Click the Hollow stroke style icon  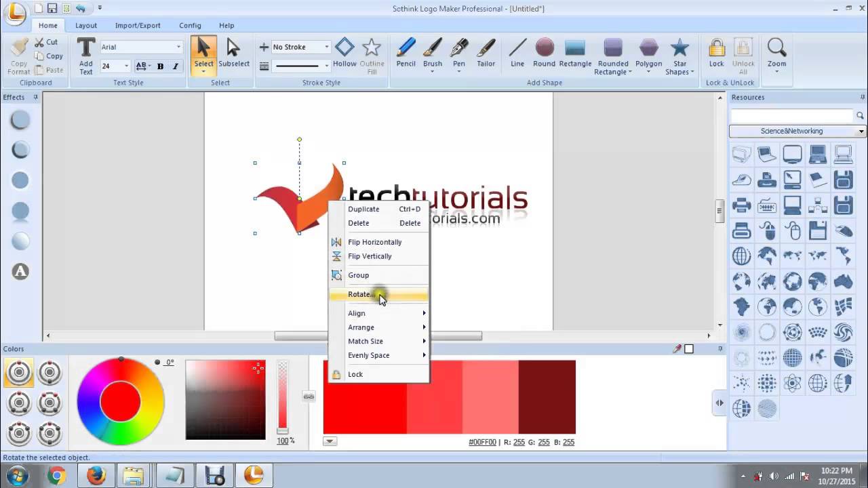[x=344, y=53]
